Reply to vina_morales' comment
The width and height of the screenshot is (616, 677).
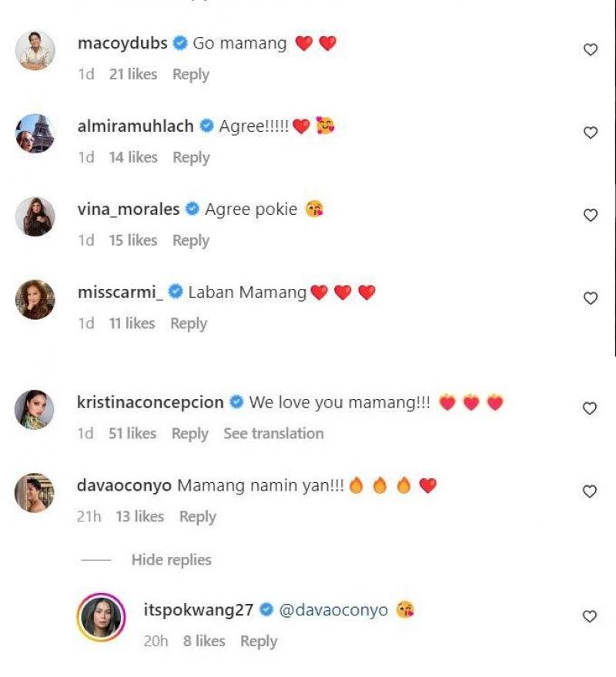pyautogui.click(x=190, y=240)
